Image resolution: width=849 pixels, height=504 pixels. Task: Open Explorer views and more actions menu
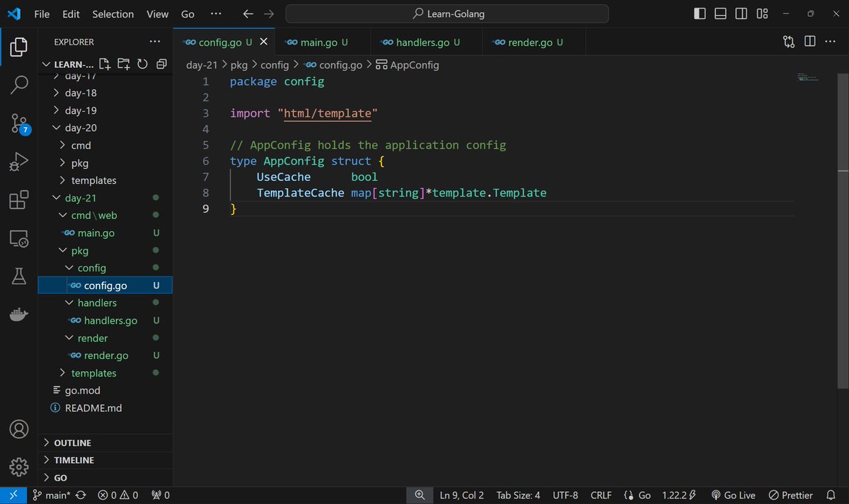(x=155, y=42)
